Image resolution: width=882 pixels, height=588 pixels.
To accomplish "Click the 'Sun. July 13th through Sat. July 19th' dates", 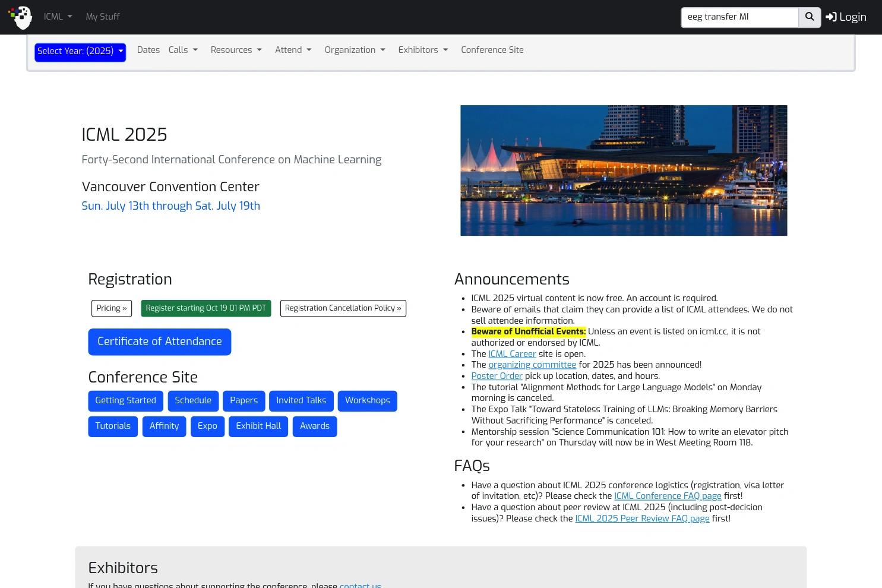I will (x=171, y=206).
